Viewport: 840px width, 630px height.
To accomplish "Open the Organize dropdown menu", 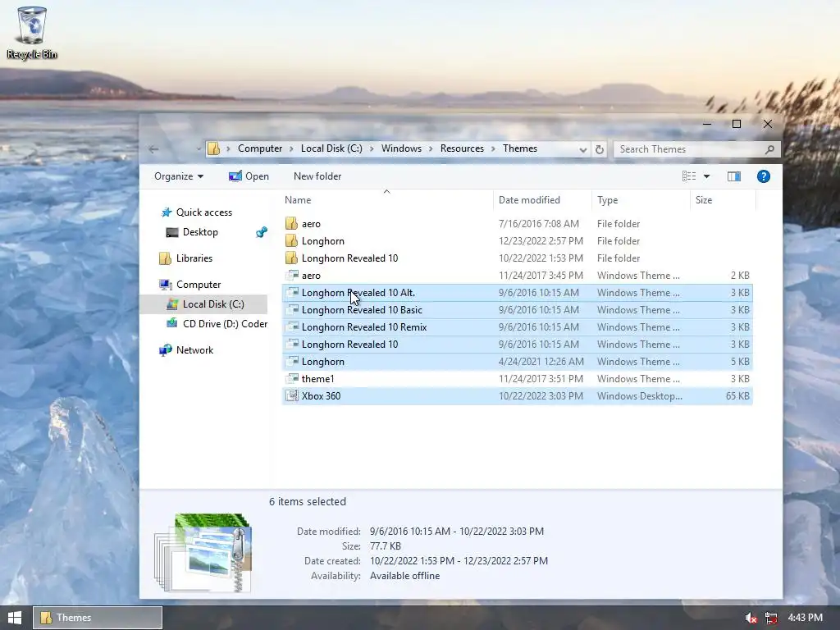I will pyautogui.click(x=179, y=176).
